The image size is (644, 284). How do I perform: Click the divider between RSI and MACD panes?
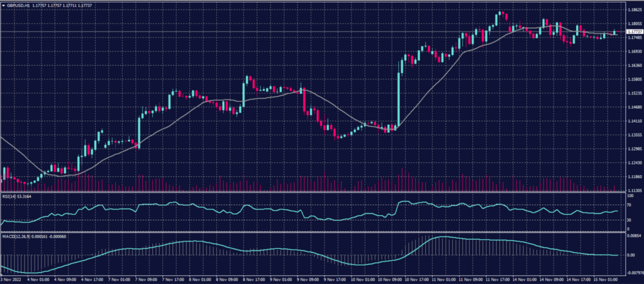(x=314, y=232)
